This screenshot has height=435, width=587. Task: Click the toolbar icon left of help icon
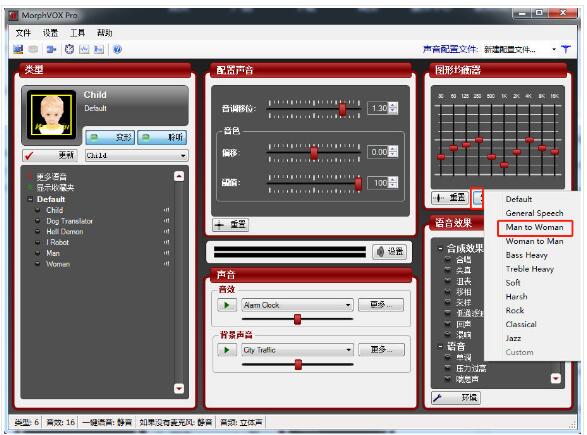click(99, 49)
